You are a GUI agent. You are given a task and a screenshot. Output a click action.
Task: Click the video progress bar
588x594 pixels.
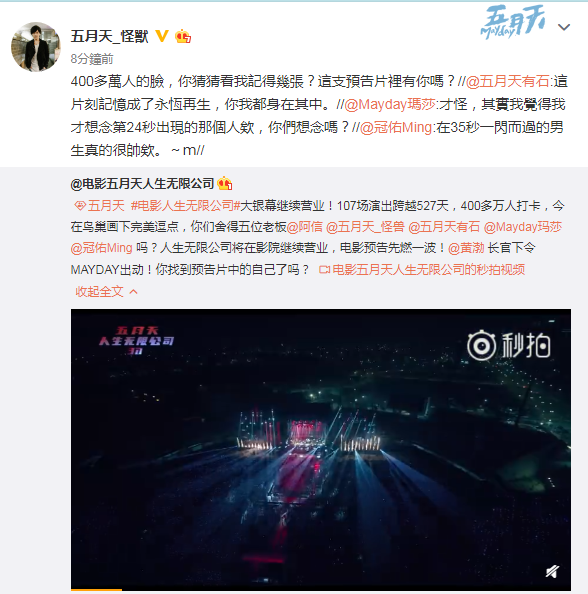point(321,589)
